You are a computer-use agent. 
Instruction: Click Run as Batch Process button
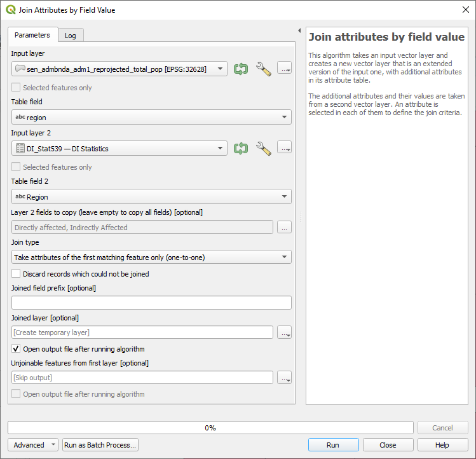click(x=100, y=445)
